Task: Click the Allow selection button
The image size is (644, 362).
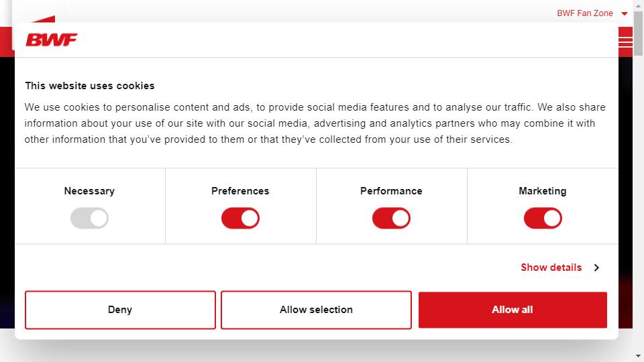Action: (x=316, y=310)
